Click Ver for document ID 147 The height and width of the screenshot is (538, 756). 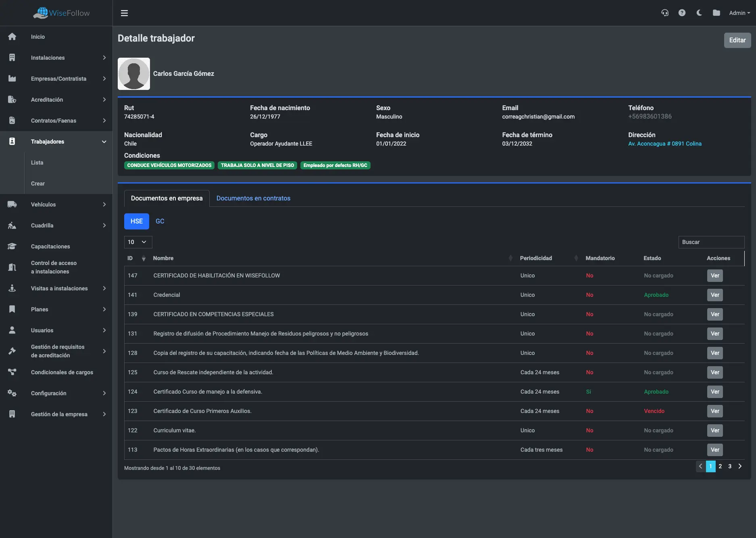tap(715, 275)
